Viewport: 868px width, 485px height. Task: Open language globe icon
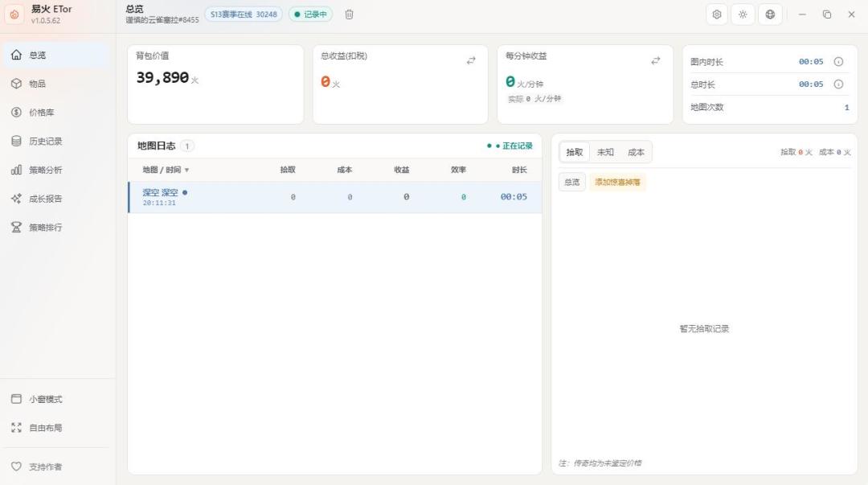point(770,14)
